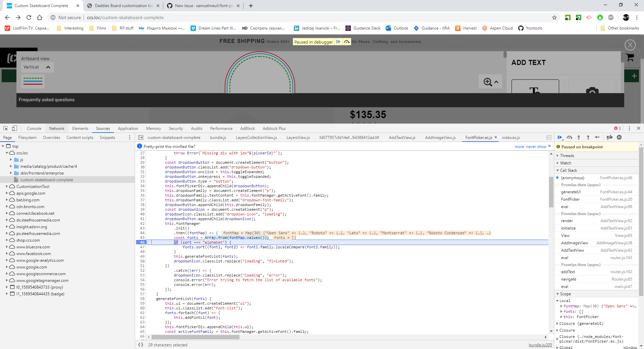Bookmark this page with the star icon
This screenshot has width=644, height=349.
pyautogui.click(x=554, y=17)
